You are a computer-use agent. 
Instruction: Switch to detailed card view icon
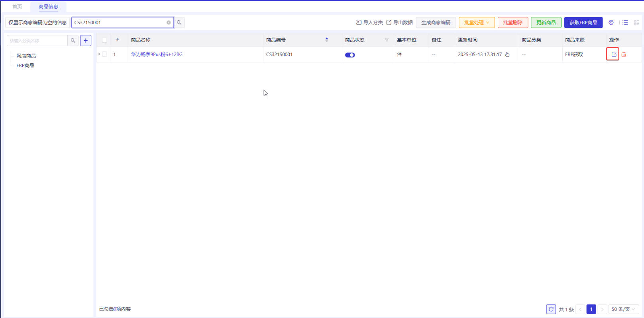pyautogui.click(x=636, y=23)
